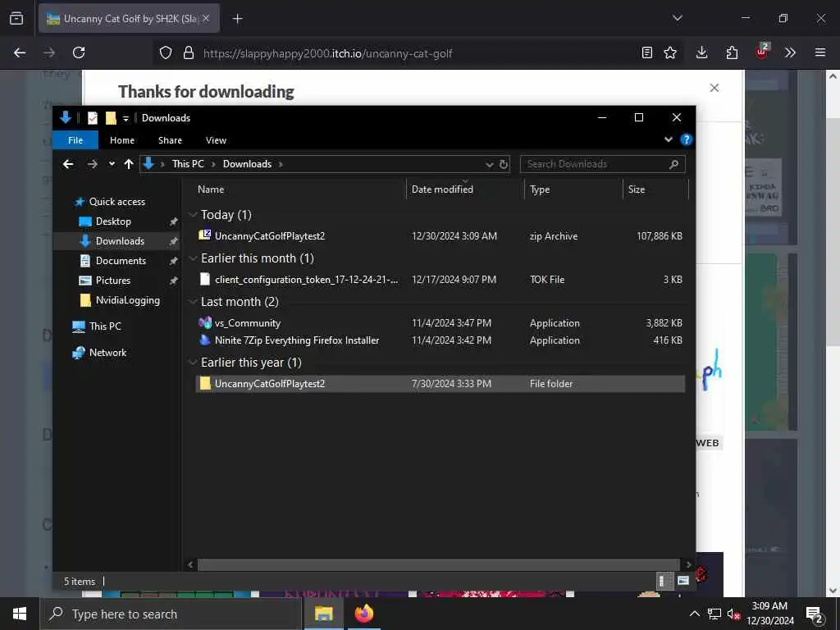
Task: Open the View ribbon tab
Action: (x=216, y=139)
